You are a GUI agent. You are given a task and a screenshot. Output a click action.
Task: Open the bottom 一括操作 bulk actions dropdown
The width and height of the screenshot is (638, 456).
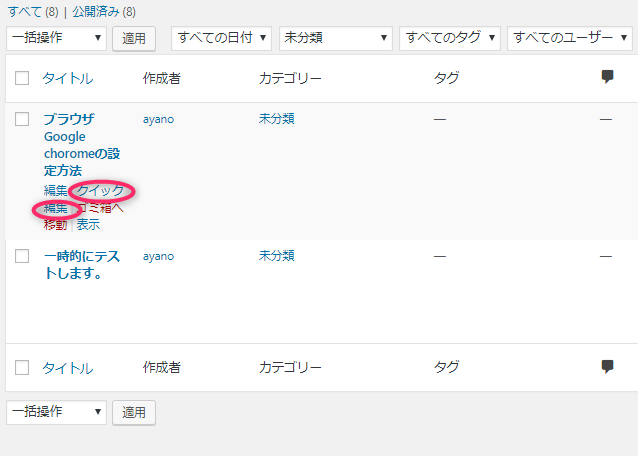pos(57,412)
